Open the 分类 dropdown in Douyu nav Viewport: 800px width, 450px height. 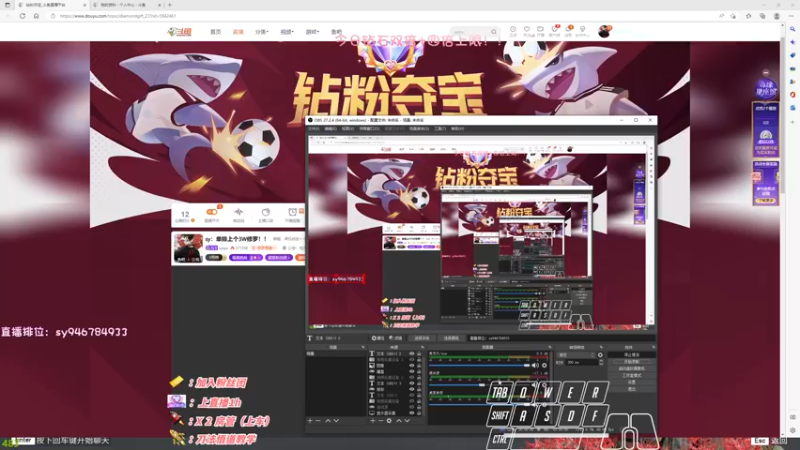point(262,32)
